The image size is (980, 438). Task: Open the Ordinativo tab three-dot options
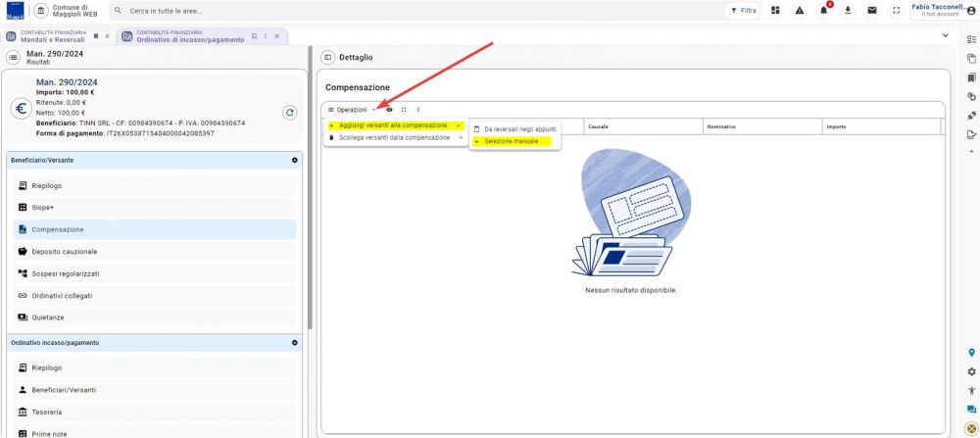266,36
